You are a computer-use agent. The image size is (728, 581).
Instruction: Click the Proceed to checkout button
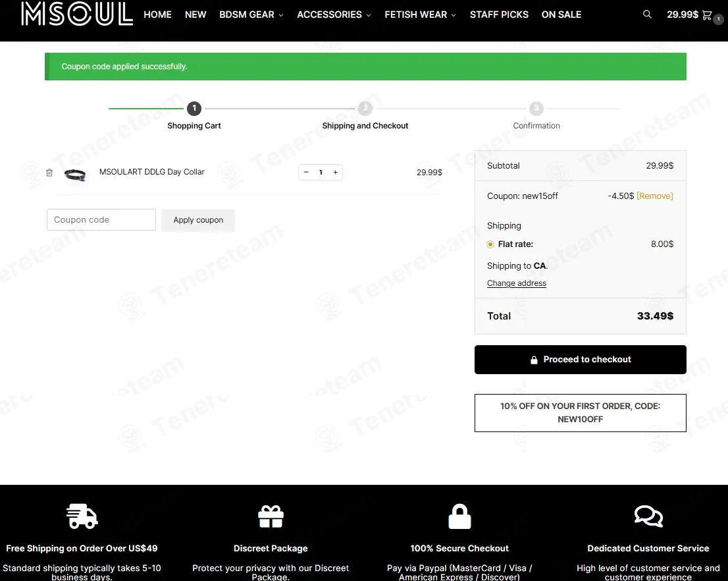coord(581,359)
